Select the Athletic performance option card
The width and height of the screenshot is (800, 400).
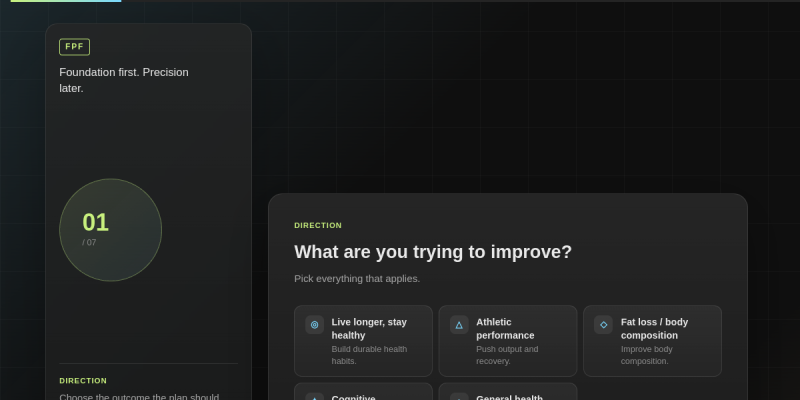coord(508,341)
